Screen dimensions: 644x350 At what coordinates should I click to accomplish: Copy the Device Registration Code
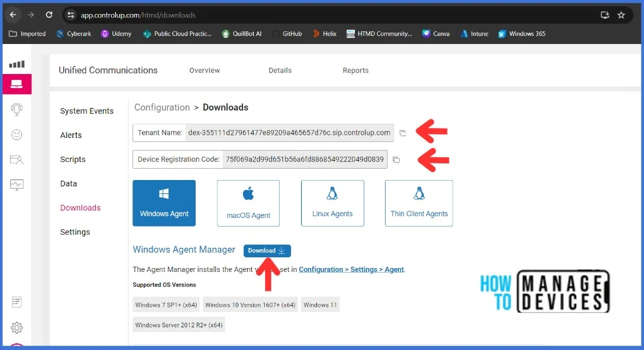click(396, 159)
